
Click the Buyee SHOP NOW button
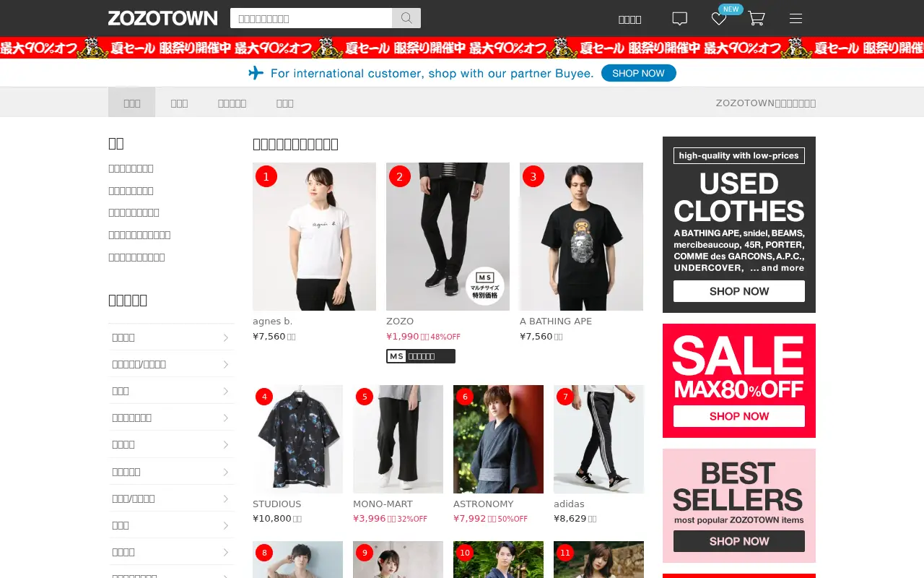tap(638, 73)
